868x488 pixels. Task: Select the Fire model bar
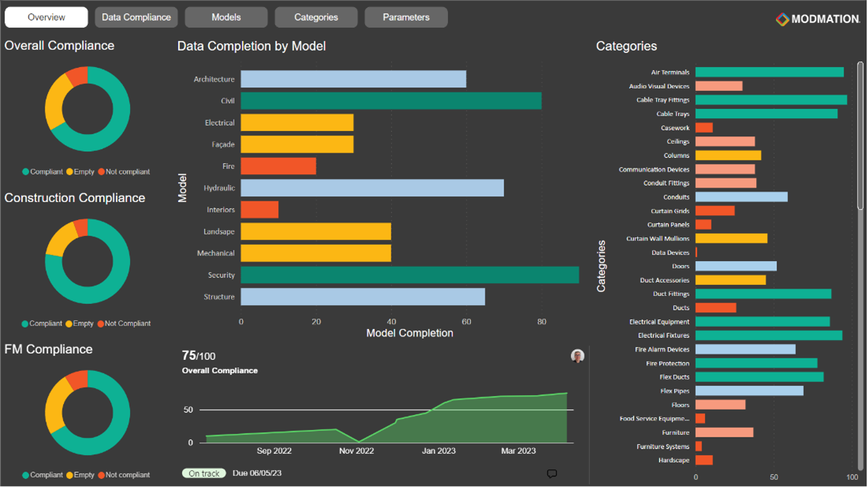point(278,166)
